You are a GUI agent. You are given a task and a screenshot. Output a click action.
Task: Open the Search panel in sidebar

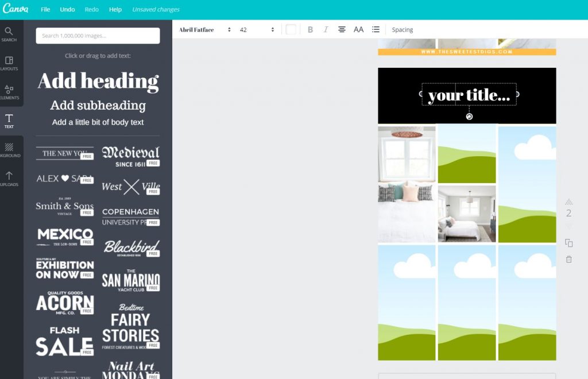pos(9,34)
